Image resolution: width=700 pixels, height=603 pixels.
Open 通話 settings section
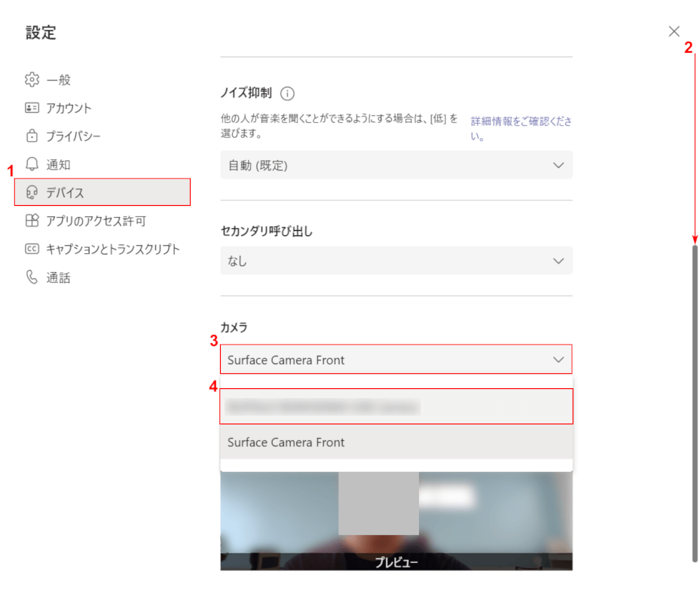[x=102, y=277]
